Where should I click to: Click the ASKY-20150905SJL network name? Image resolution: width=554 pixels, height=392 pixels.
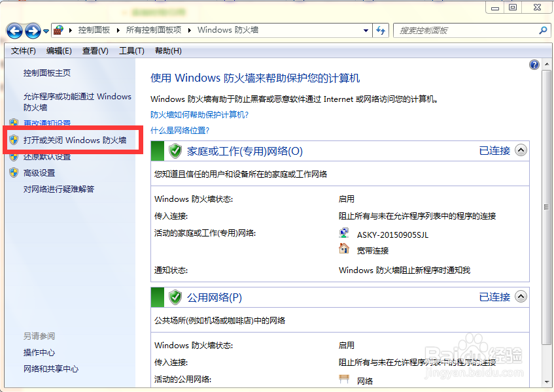(392, 235)
